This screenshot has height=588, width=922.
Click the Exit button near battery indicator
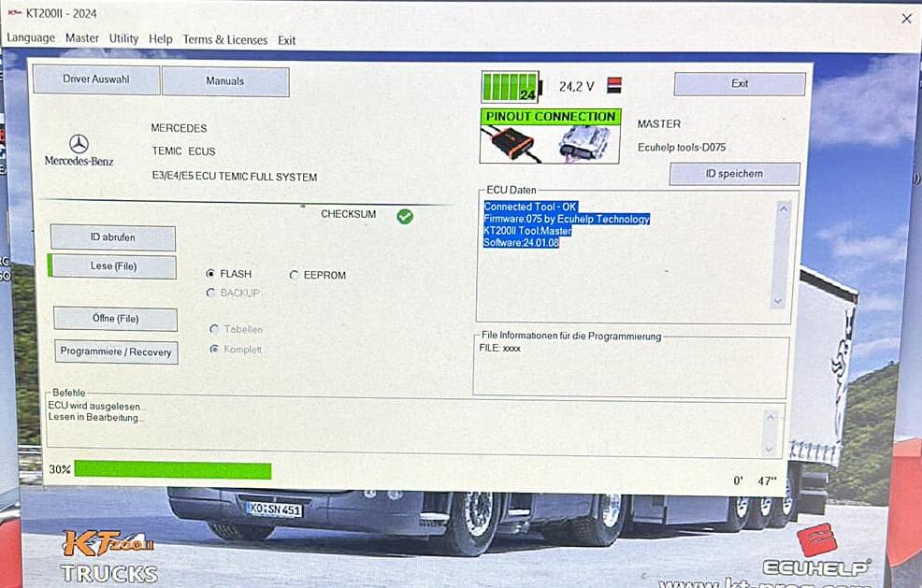(739, 83)
